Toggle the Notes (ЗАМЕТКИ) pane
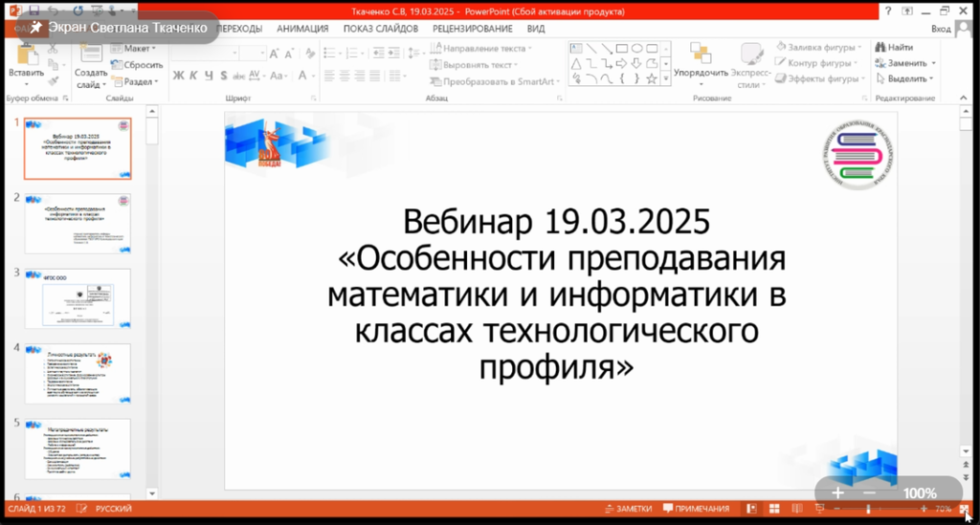The image size is (980, 525). (x=629, y=509)
